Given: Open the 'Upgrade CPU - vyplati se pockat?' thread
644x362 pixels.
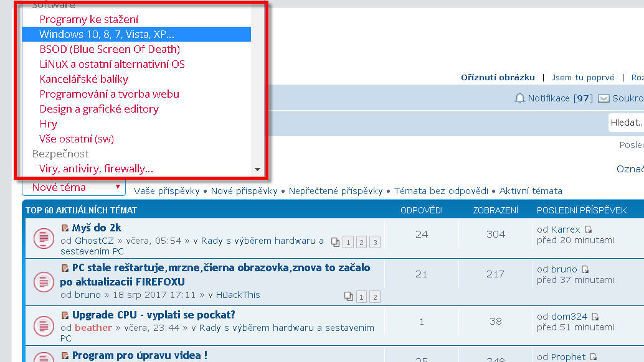Looking at the screenshot, I should [153, 315].
